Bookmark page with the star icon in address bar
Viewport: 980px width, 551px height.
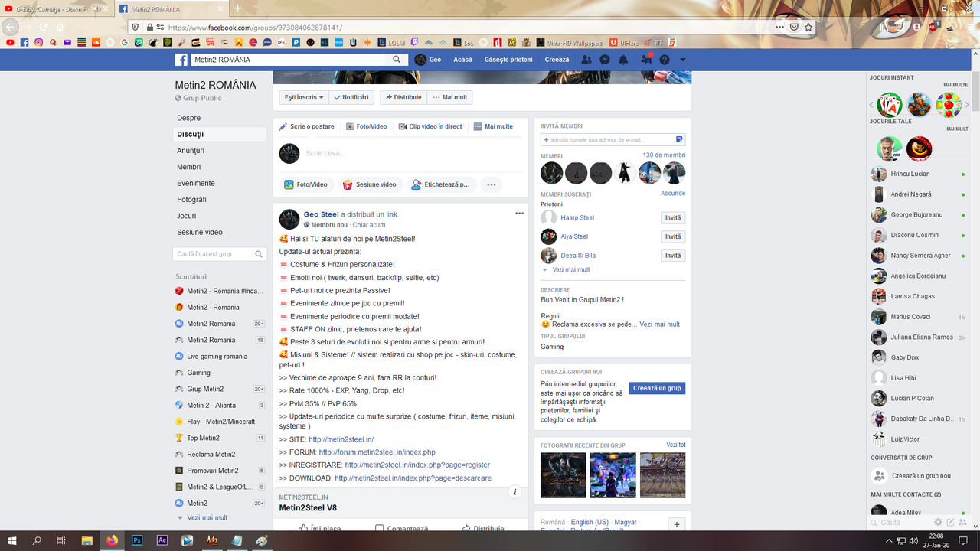[x=808, y=26]
